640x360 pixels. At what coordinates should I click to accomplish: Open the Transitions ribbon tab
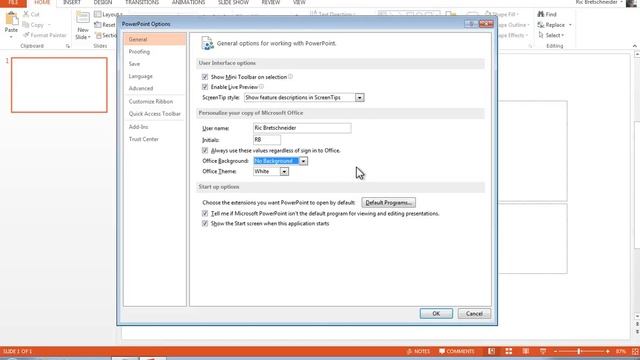pyautogui.click(x=142, y=2)
